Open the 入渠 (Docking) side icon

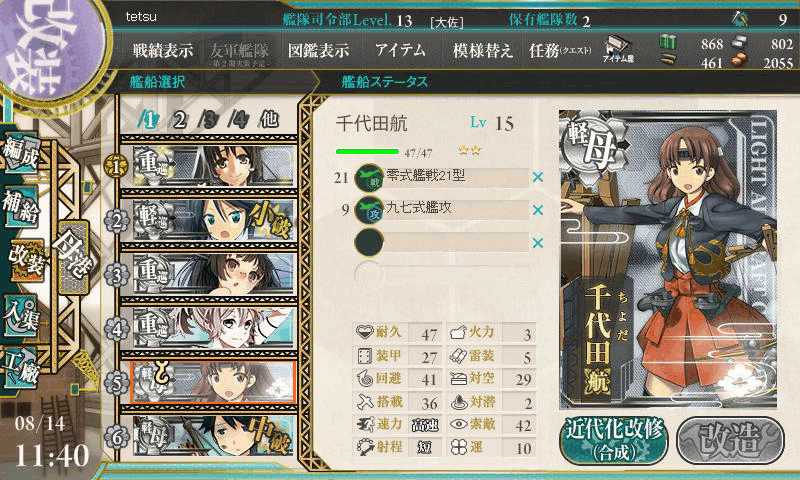(21, 317)
